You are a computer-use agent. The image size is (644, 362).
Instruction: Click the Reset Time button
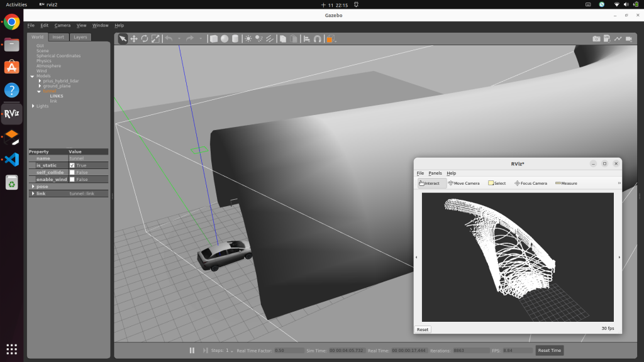[x=549, y=351]
